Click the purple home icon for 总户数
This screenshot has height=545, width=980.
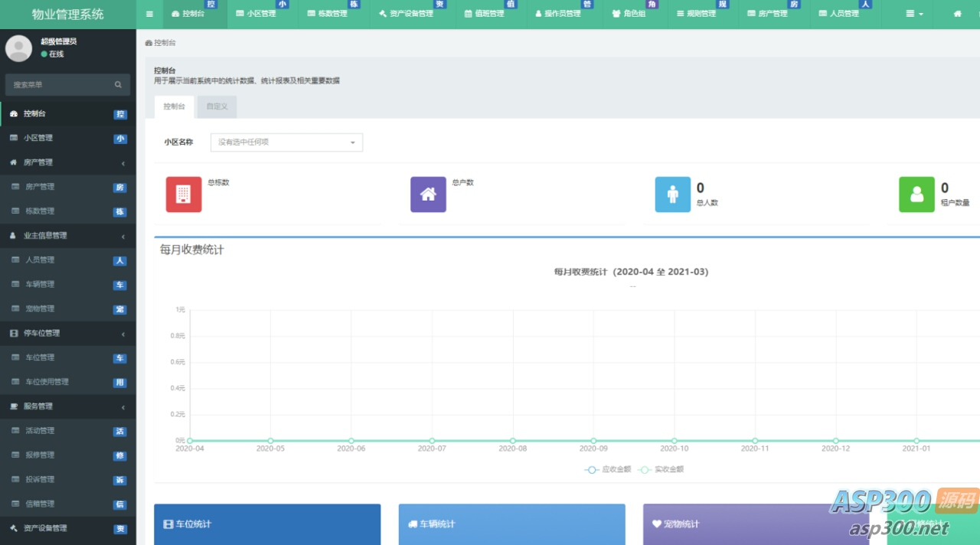(428, 194)
